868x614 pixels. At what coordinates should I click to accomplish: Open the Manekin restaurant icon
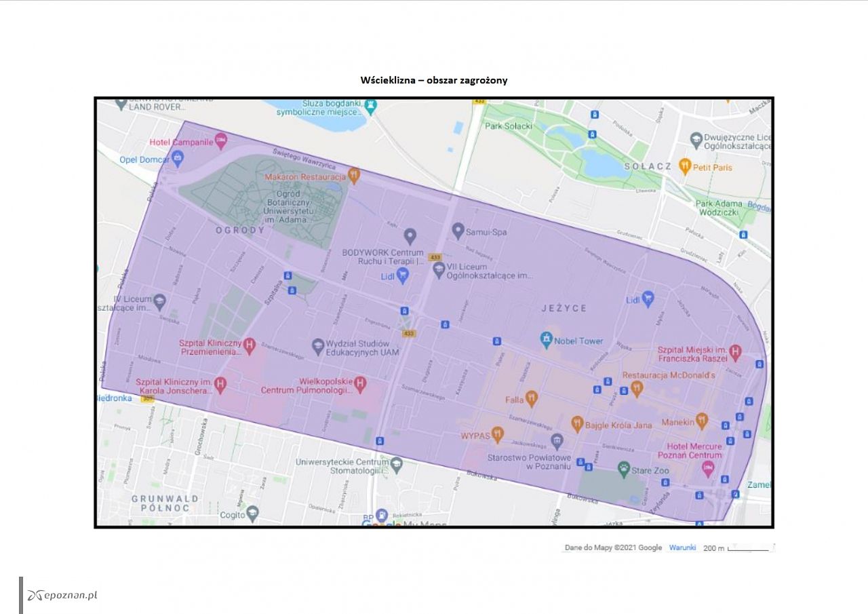pyautogui.click(x=702, y=421)
